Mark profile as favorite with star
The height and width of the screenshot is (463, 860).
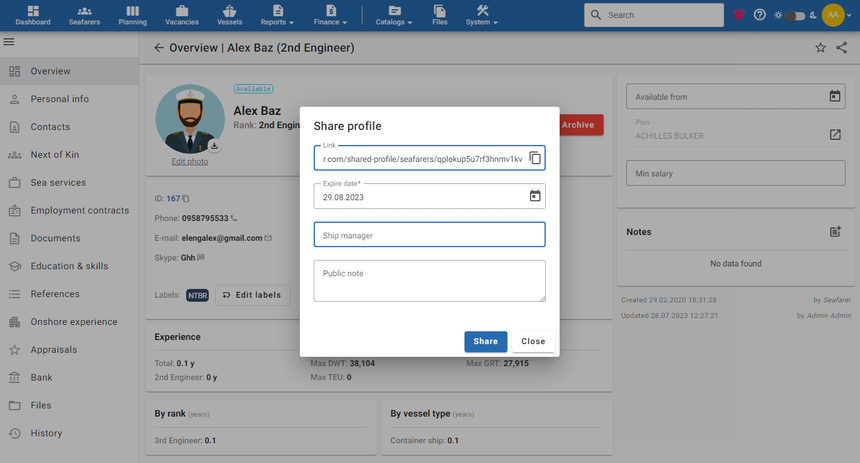point(821,48)
